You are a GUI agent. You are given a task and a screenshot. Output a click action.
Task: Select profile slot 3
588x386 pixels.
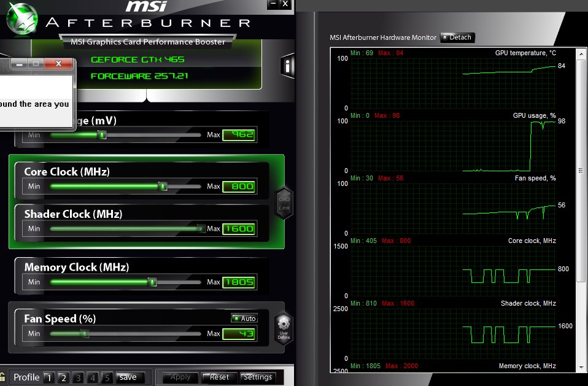coord(78,377)
